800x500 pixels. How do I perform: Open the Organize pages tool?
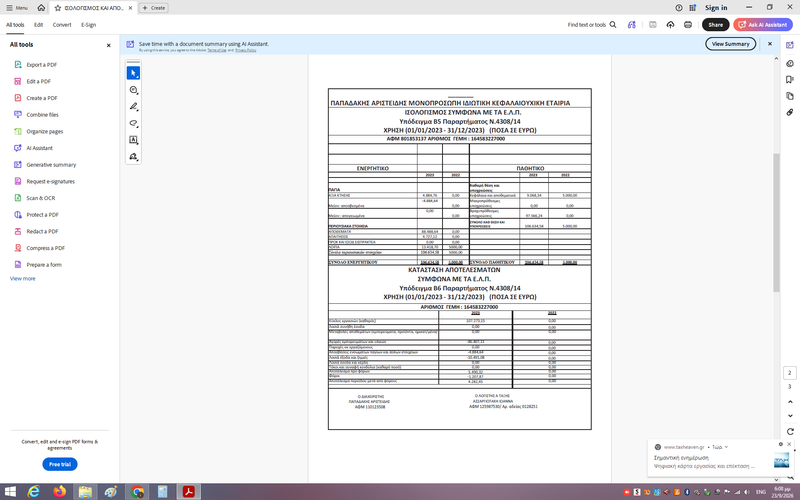38,131
